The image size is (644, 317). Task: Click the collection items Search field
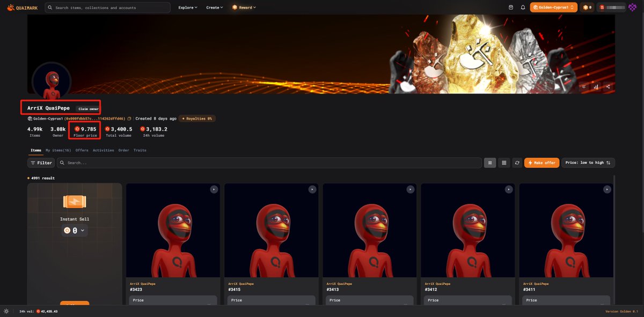tap(270, 163)
